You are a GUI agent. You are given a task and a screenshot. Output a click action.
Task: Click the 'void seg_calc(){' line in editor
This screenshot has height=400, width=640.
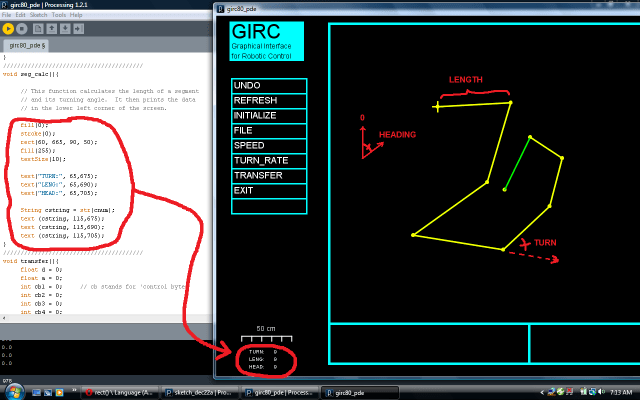tap(31, 74)
